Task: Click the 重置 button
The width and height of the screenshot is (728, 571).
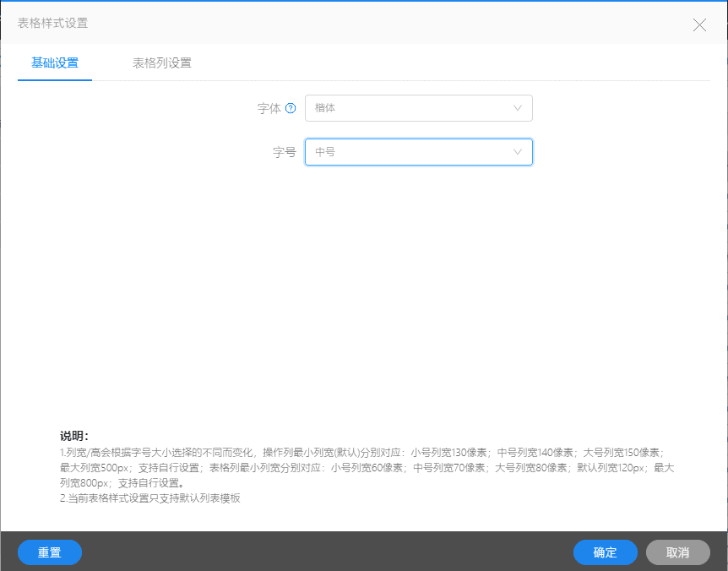Action: 50,552
